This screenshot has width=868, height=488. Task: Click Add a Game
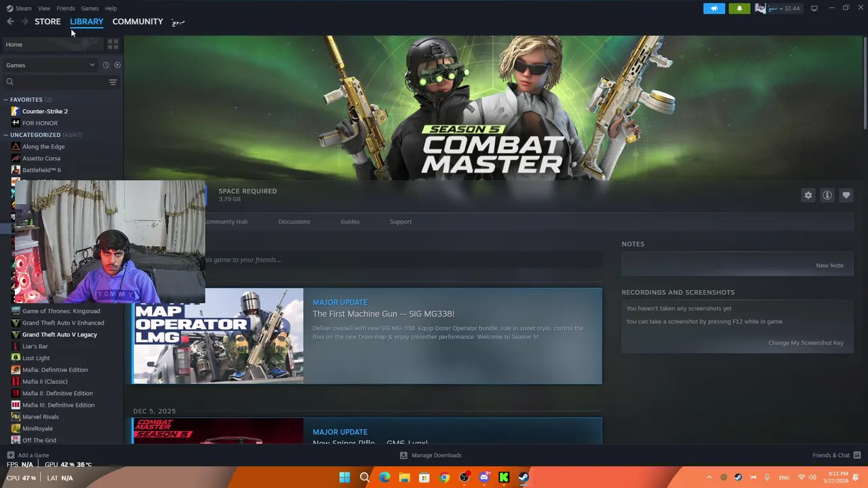pyautogui.click(x=28, y=455)
